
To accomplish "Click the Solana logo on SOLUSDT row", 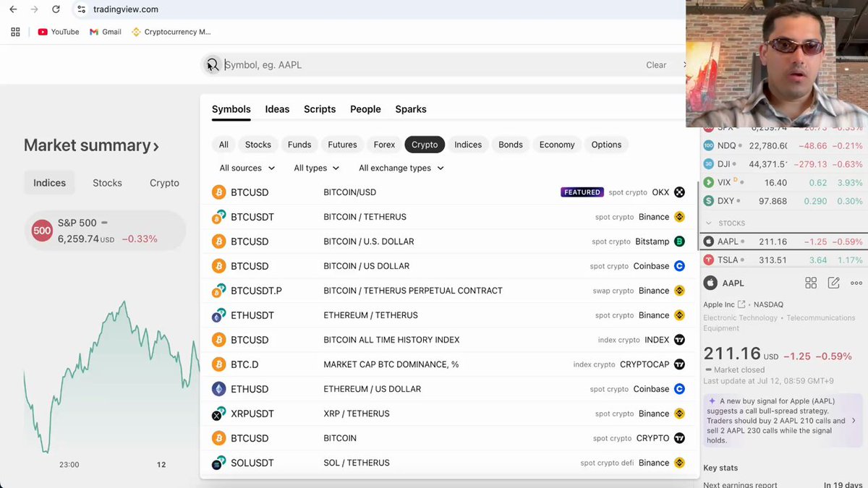I will [x=218, y=463].
